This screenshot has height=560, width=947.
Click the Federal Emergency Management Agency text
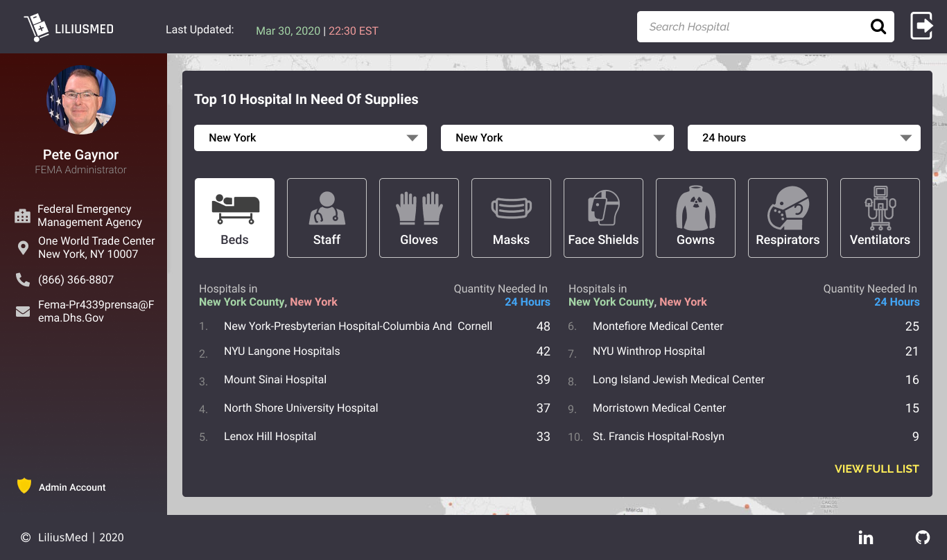89,216
